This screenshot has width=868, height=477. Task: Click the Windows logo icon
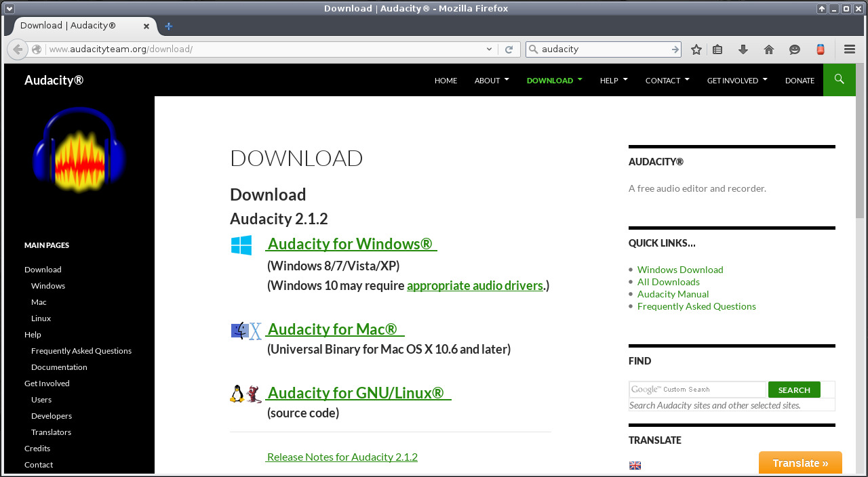[241, 245]
